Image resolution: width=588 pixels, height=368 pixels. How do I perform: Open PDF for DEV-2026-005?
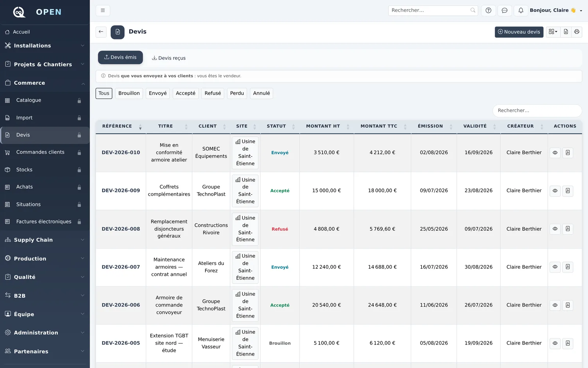[x=568, y=343]
